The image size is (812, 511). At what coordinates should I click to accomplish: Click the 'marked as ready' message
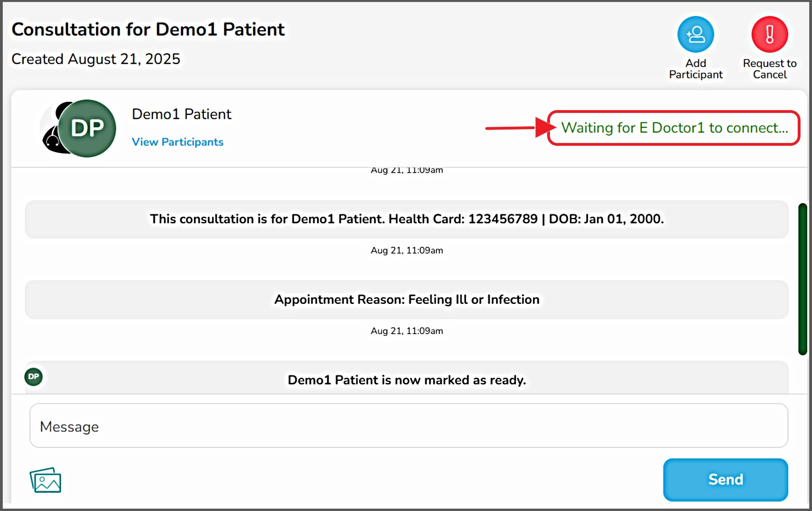[406, 380]
